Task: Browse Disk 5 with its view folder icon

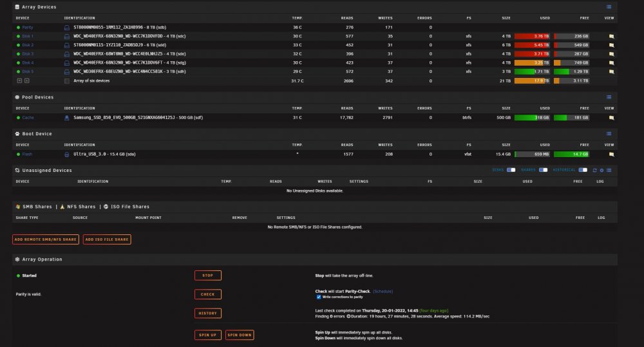Action: click(x=611, y=71)
